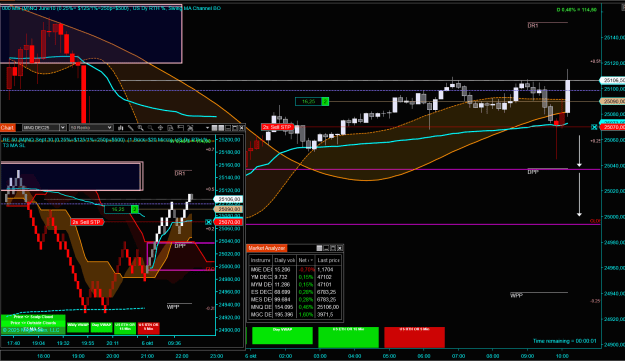Select the drawing tools pencil icon
This screenshot has height=361, width=625.
[130, 128]
